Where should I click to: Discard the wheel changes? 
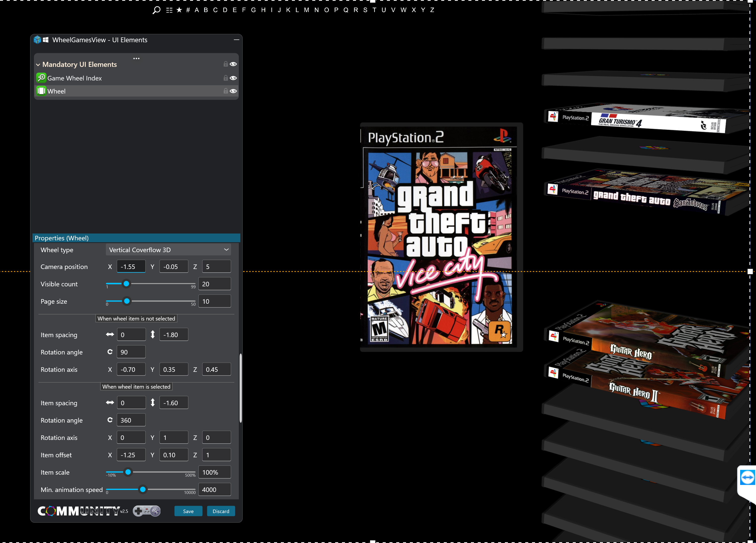221,511
